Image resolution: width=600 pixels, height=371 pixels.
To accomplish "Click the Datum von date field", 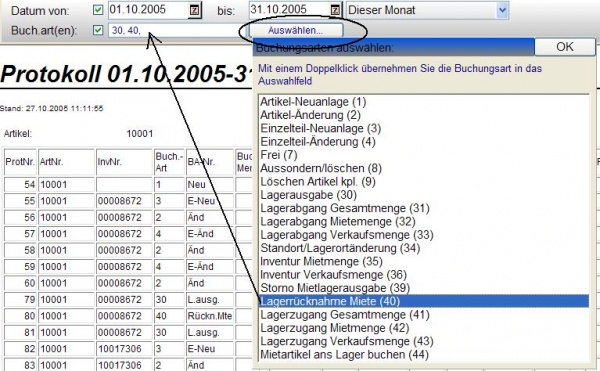I will (148, 10).
